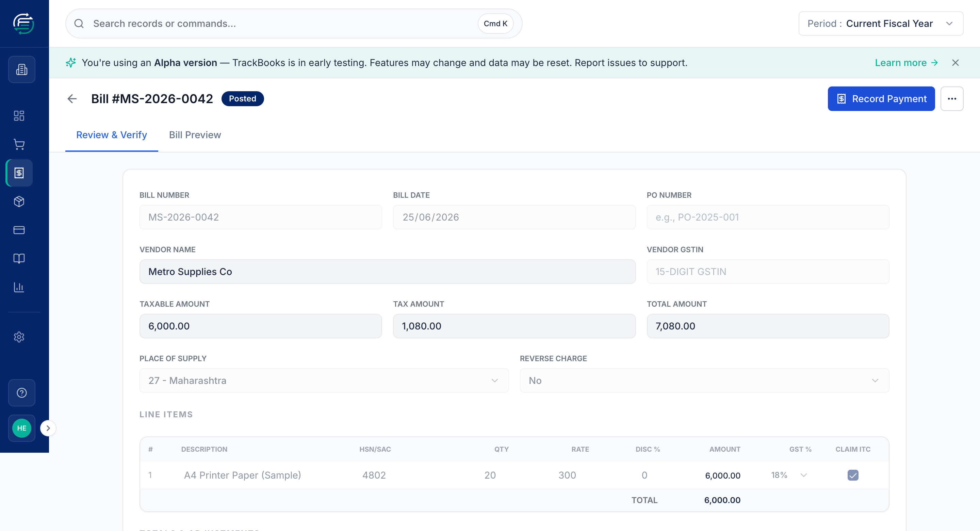Click the Cmd K shortcut badge
The image size is (980, 531).
pyautogui.click(x=495, y=23)
